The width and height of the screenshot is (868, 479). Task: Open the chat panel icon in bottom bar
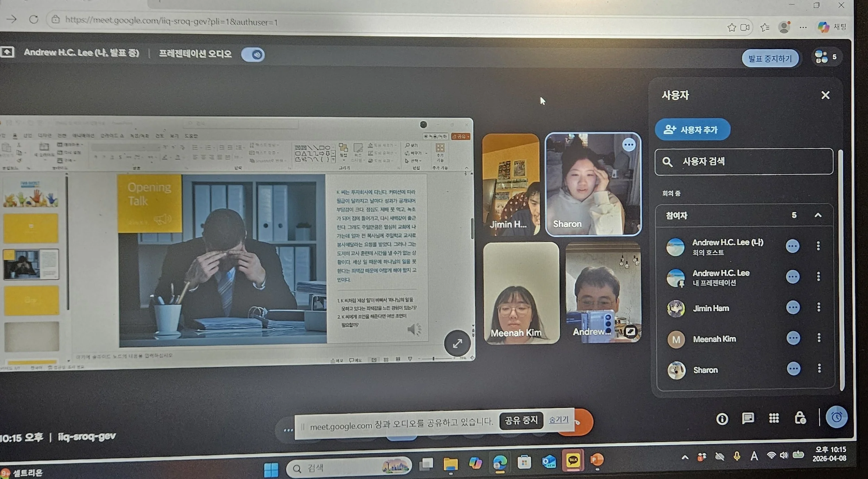pos(748,419)
